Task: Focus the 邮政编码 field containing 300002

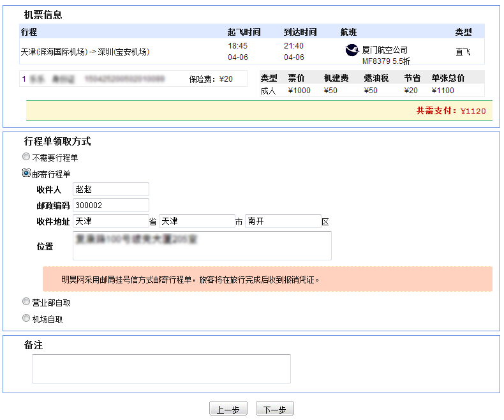Action: pos(110,206)
